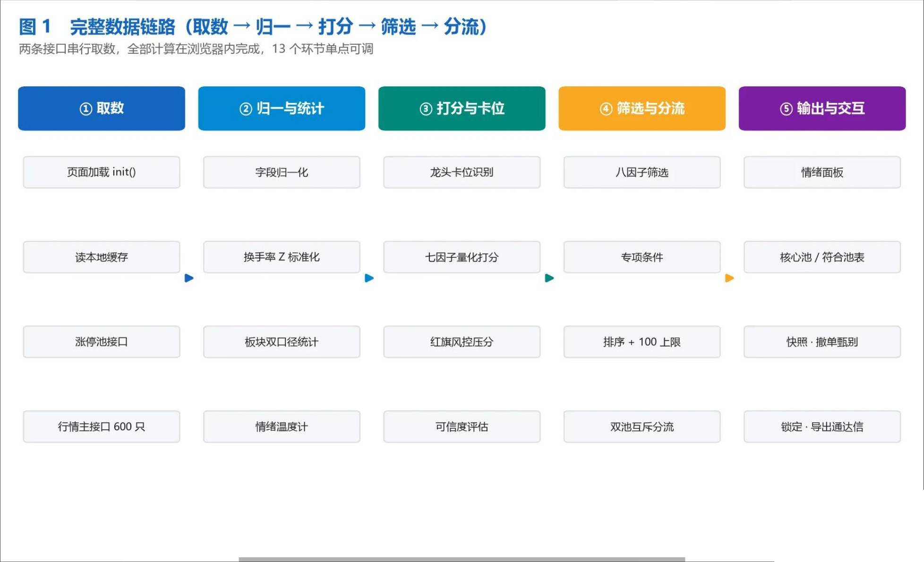Click the 图 1 完整数据链路 title
924x562 pixels.
point(253,26)
